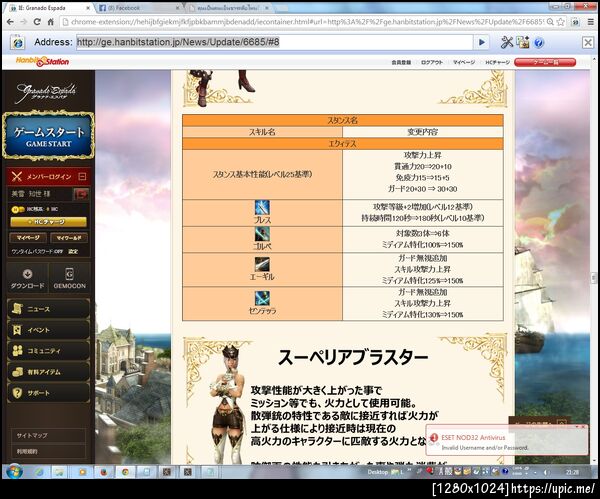Open マイページ link in the top header

coord(463,62)
